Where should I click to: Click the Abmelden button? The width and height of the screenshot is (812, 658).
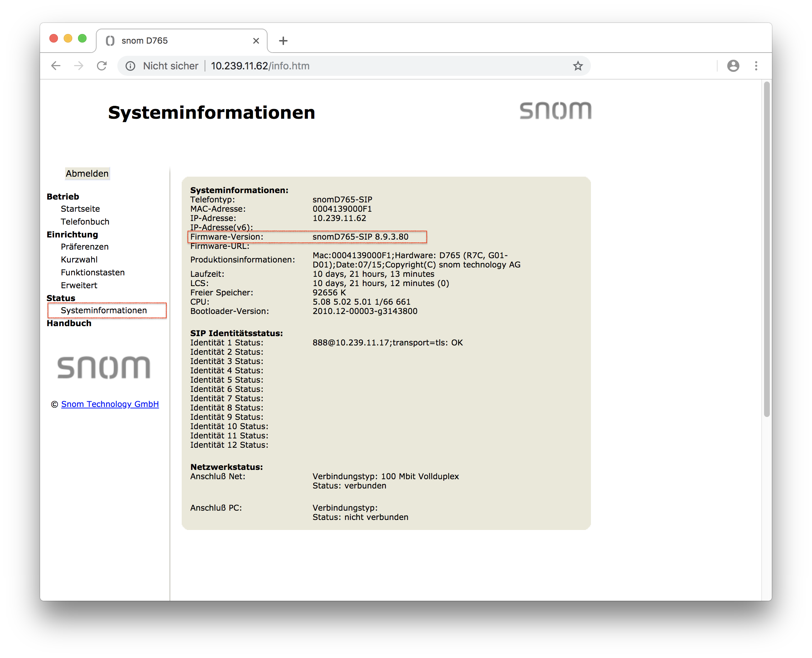pyautogui.click(x=87, y=173)
